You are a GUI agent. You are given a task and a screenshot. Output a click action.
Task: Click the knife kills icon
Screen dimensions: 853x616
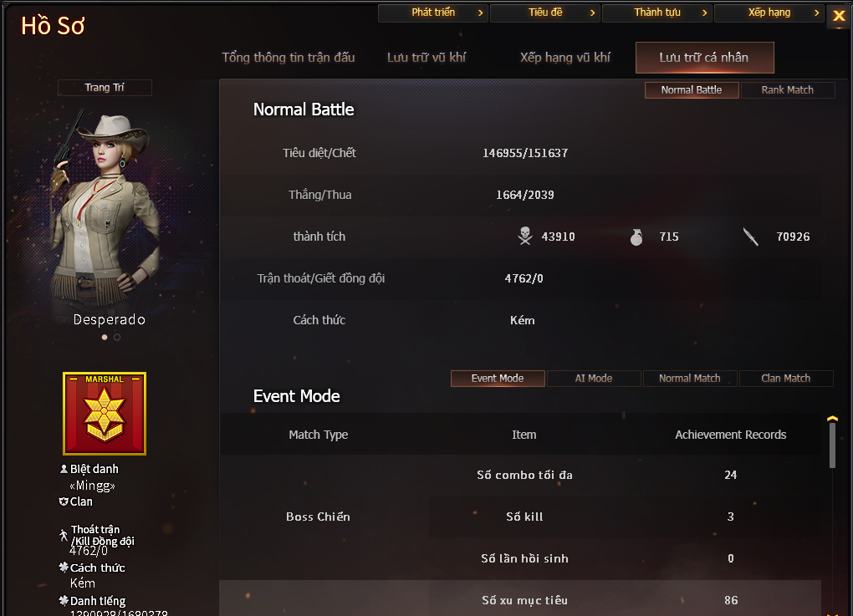(x=751, y=237)
